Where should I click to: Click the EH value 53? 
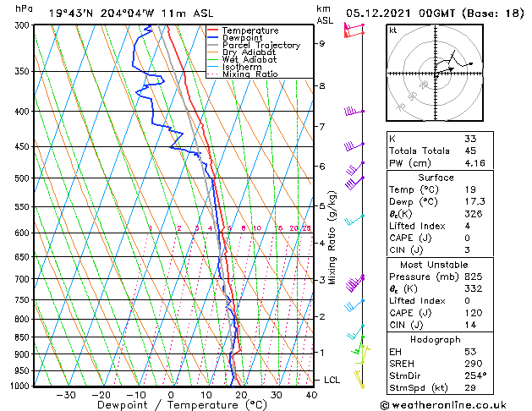(x=470, y=352)
